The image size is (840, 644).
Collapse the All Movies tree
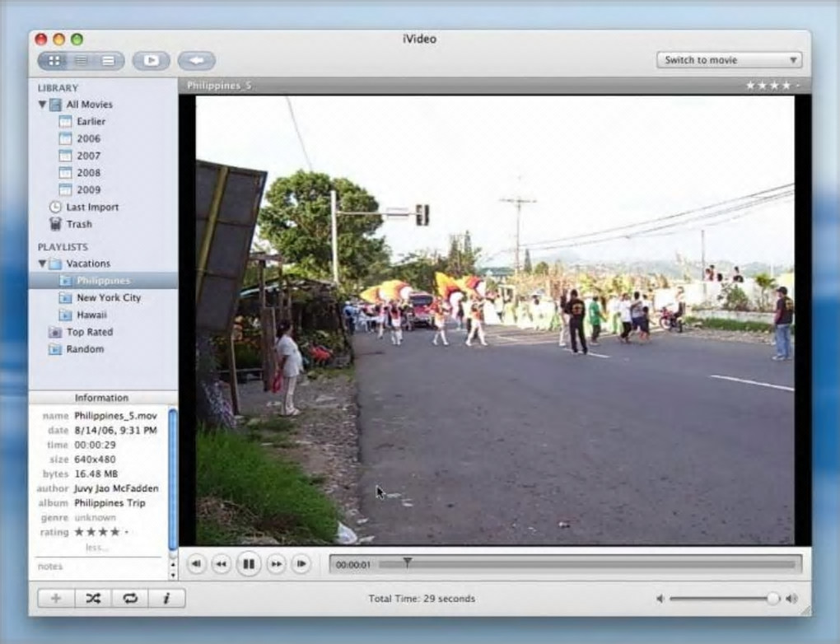click(42, 105)
